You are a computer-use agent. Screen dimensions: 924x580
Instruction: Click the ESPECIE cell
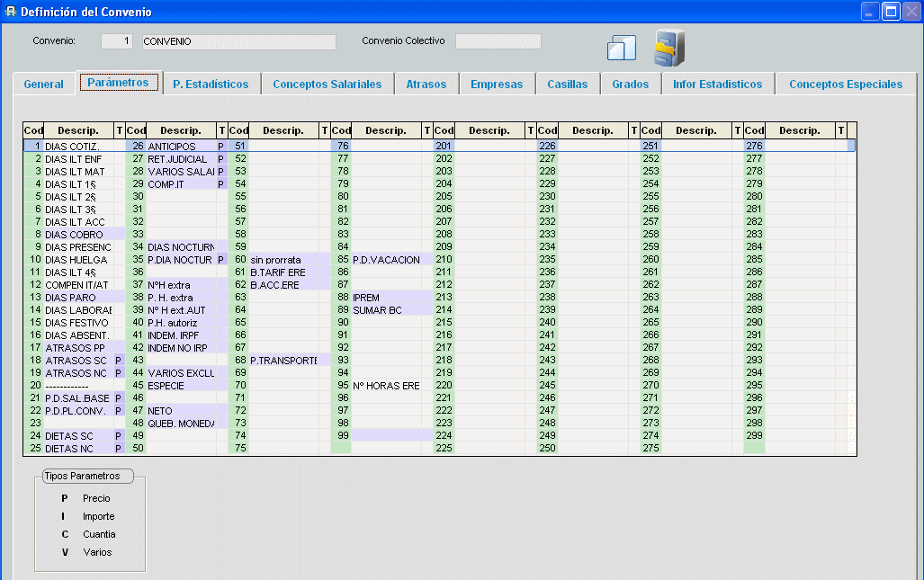181,386
